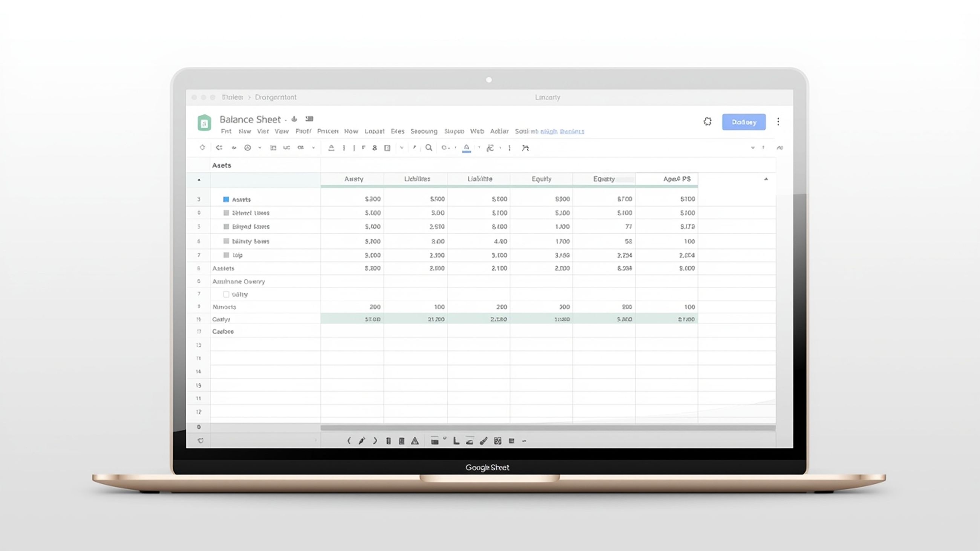980x551 pixels.
Task: Click the underlined A text color icon
Action: click(466, 148)
